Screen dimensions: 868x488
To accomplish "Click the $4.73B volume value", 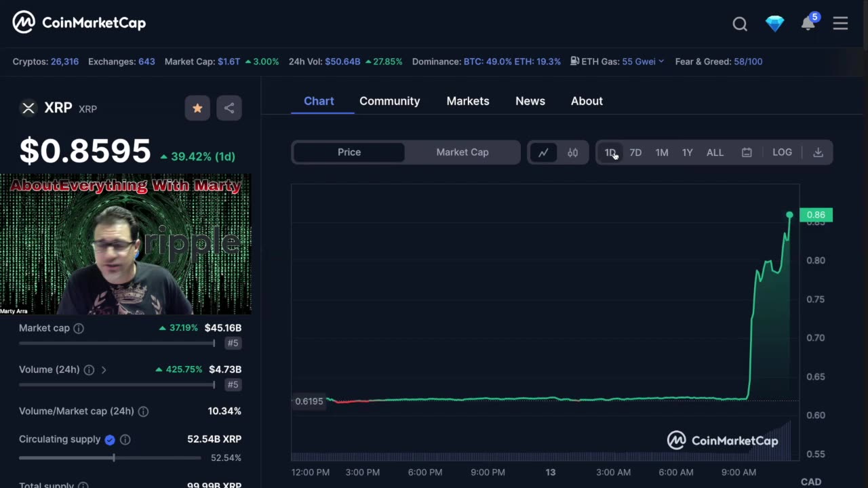I will 225,369.
